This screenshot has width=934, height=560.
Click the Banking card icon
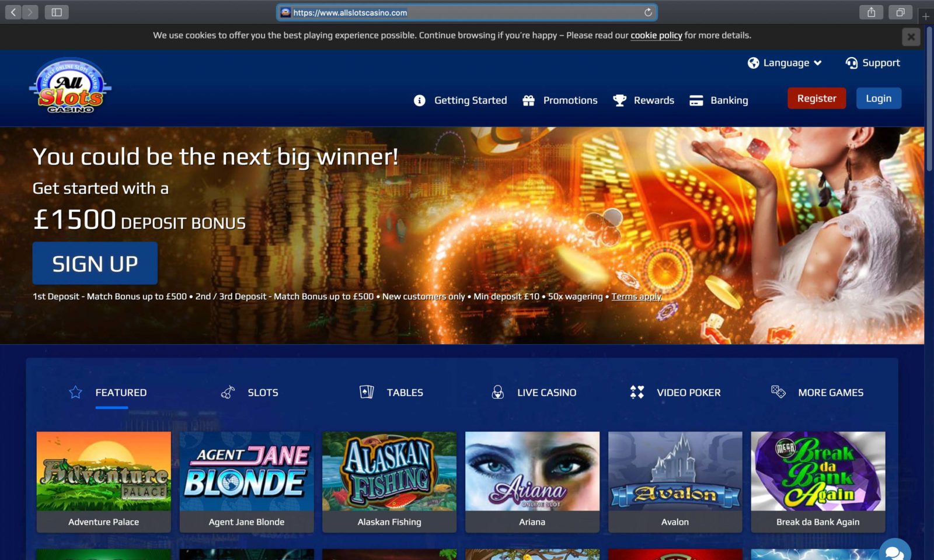coord(695,100)
